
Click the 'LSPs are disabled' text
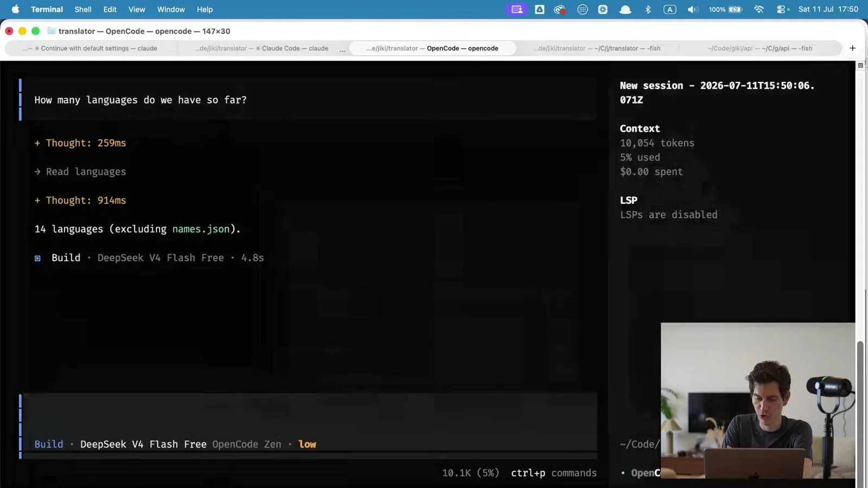tap(668, 215)
